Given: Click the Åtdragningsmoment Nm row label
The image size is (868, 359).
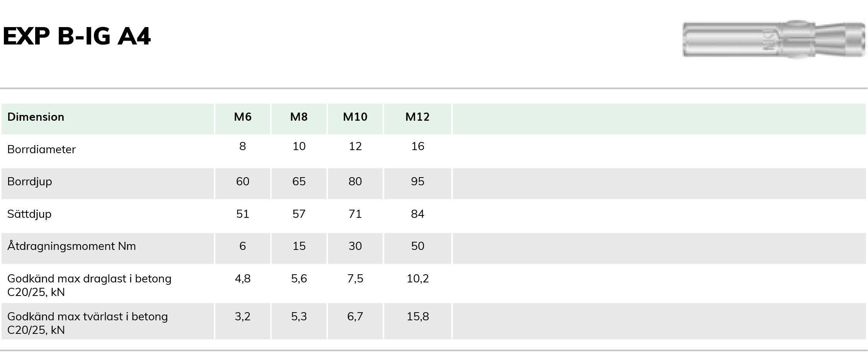Looking at the screenshot, I should [72, 246].
